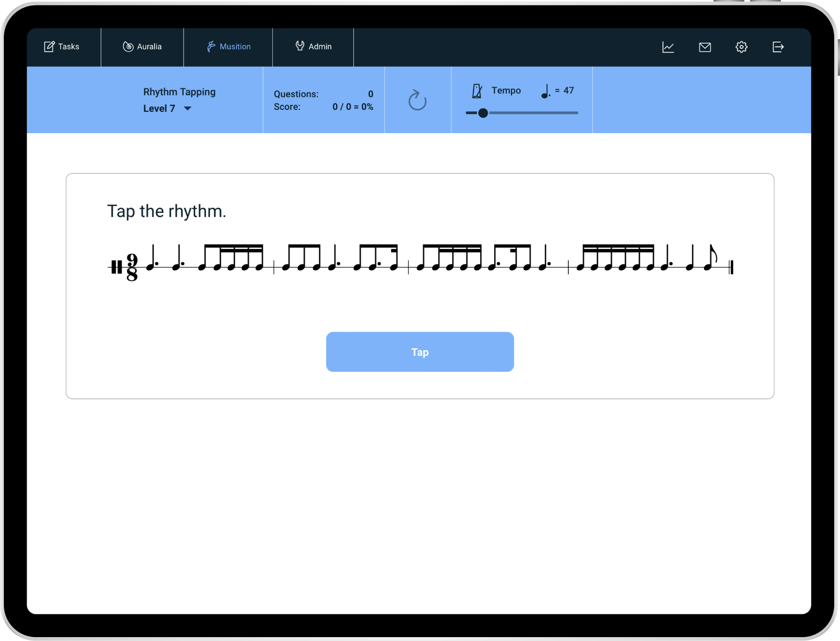Screen dimensions: 840x641
Task: Click the metronome icon beside Tempo
Action: point(477,91)
